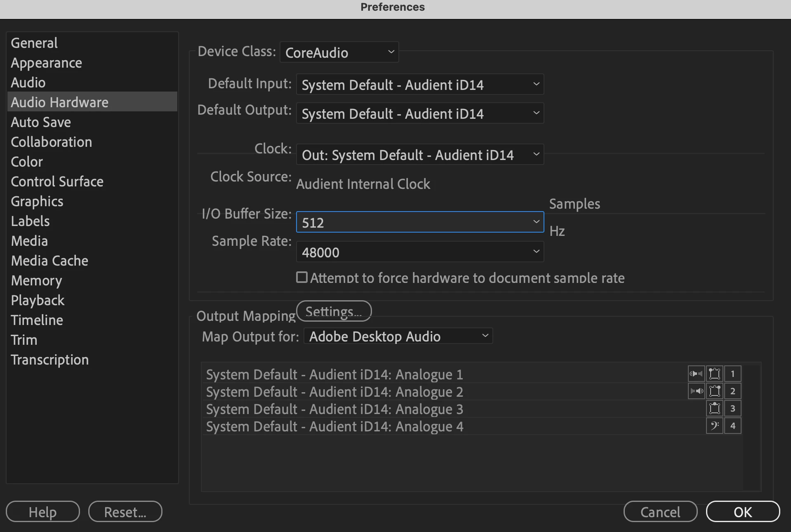The height and width of the screenshot is (532, 791).
Task: Click the channel number 4 box
Action: click(732, 426)
